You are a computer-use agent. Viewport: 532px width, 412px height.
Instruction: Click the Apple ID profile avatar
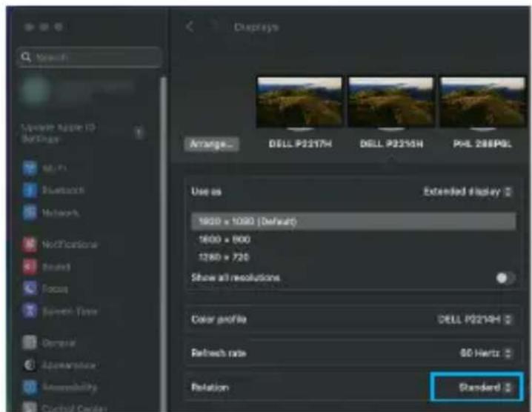35,90
